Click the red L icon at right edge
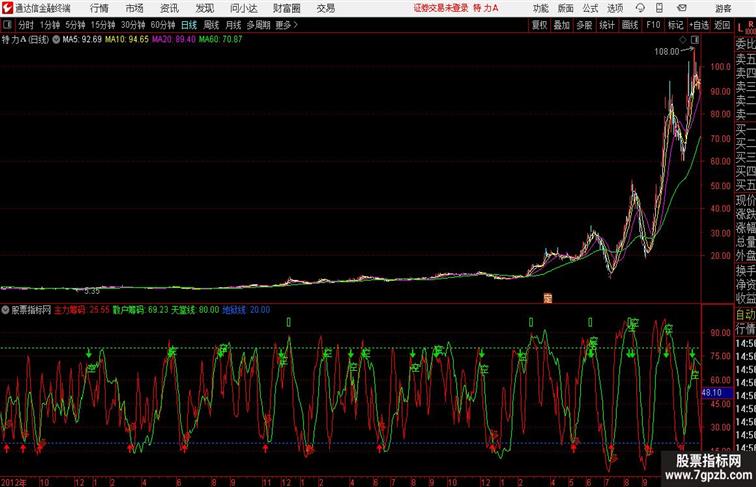The image size is (756, 487). pyautogui.click(x=740, y=27)
